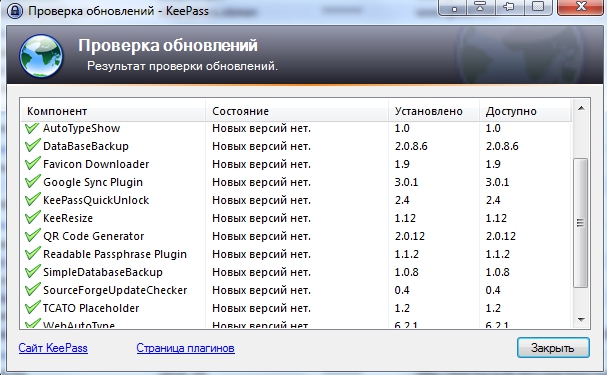Select the Google Sync Plugin component name
This screenshot has width=607, height=375.
point(93,182)
